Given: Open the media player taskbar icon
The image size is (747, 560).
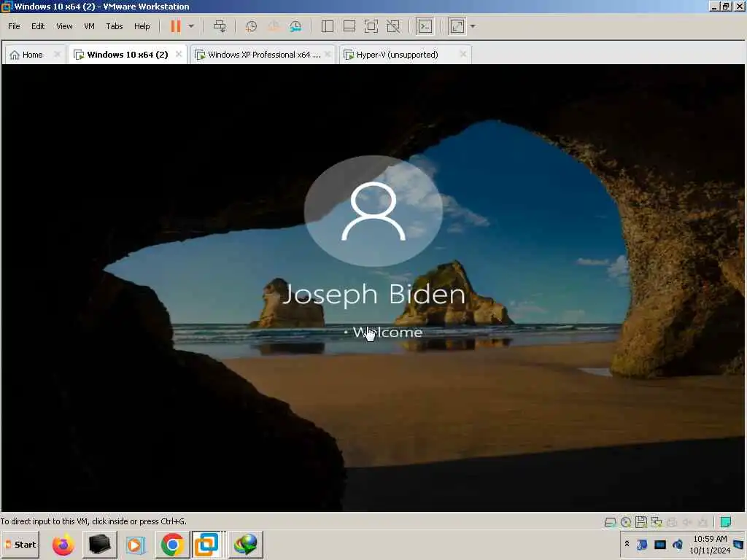Looking at the screenshot, I should (x=135, y=545).
